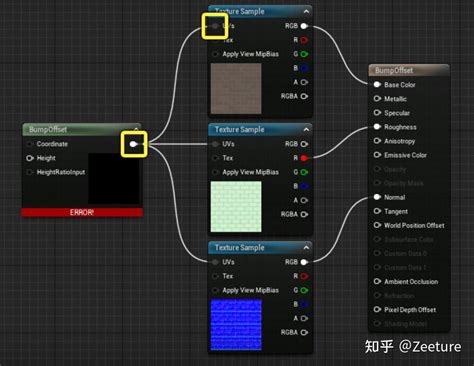This screenshot has width=474, height=366.
Task: Click green G output pin on blue normal sample
Action: pyautogui.click(x=304, y=290)
